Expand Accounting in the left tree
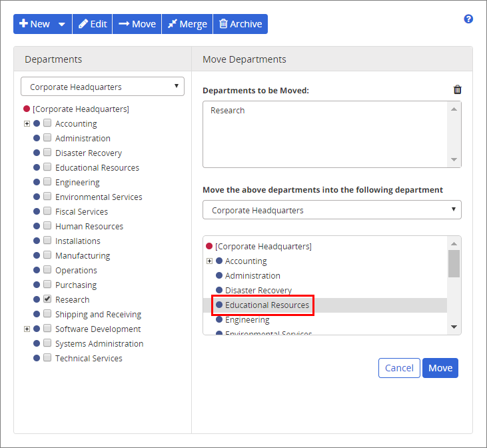Viewport: 487px width, 448px height. click(27, 123)
